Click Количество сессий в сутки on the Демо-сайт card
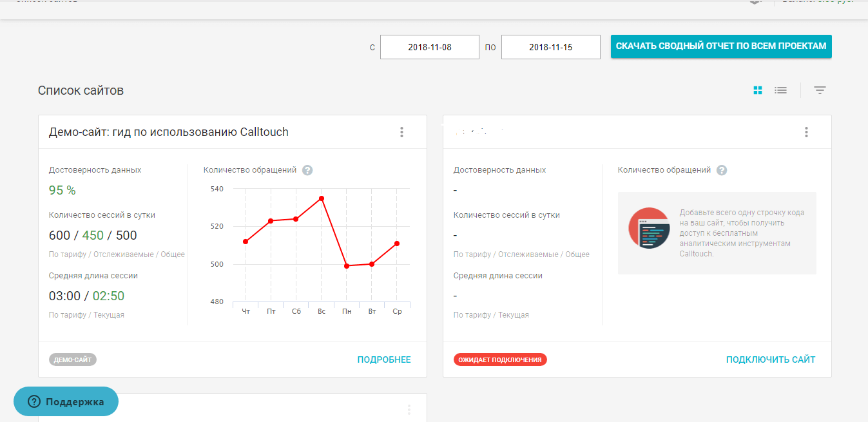The height and width of the screenshot is (422, 868). pyautogui.click(x=102, y=215)
